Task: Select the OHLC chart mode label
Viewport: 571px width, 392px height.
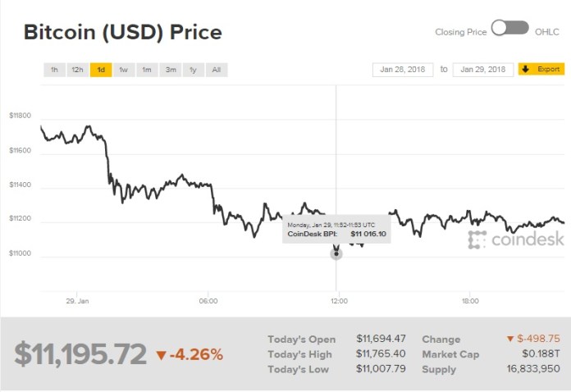Action: (x=547, y=32)
